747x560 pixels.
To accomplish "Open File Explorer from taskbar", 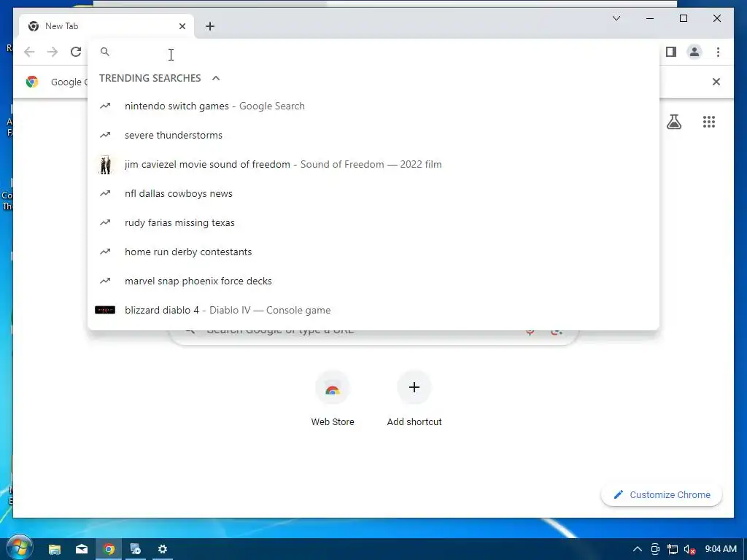I will click(55, 549).
